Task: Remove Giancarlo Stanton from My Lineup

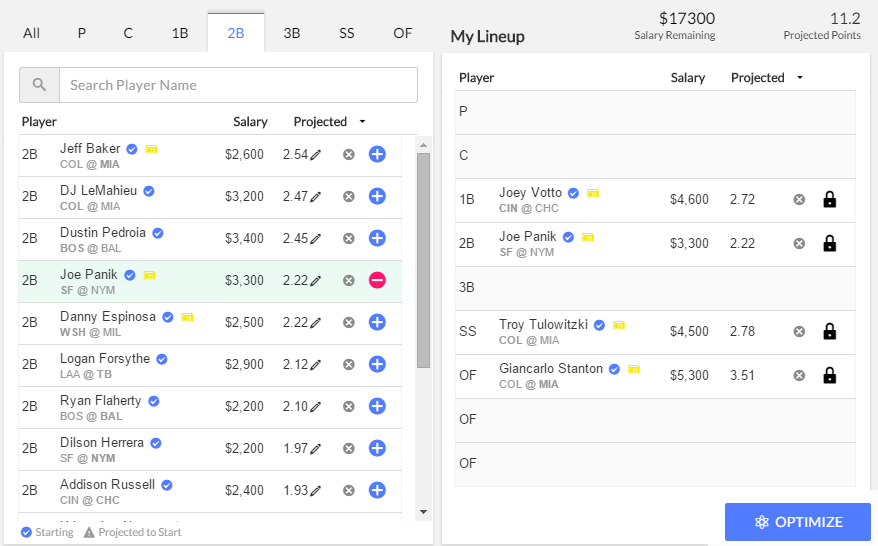Action: tap(800, 375)
